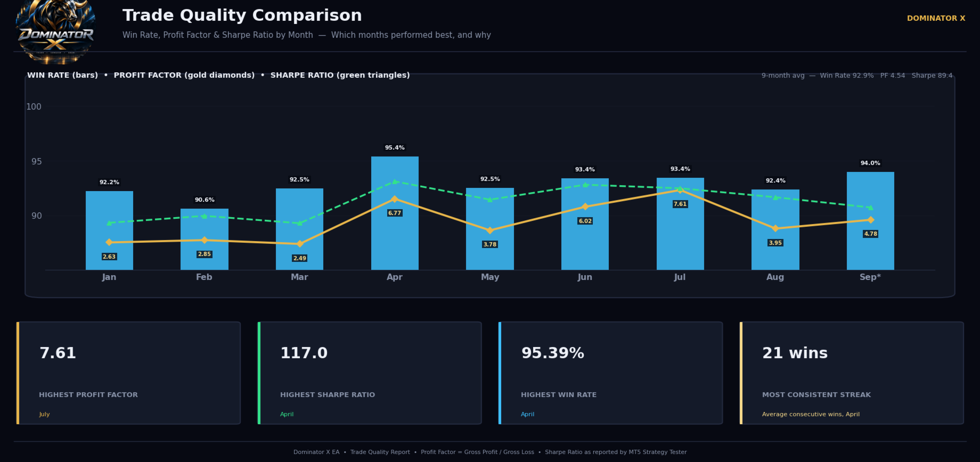Click the green triangle marker for June
This screenshot has width=980, height=462.
pos(585,185)
